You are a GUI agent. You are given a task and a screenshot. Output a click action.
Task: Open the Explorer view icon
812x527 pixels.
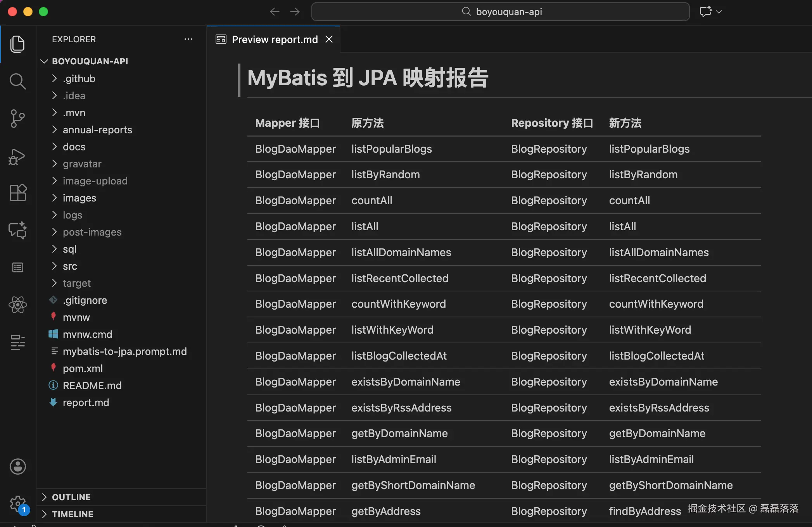(18, 44)
